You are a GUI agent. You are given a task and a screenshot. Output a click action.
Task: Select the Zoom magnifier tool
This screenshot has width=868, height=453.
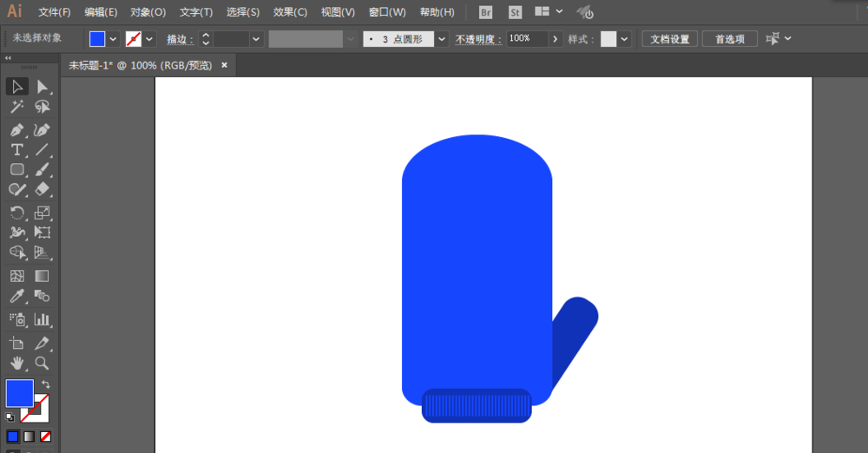point(42,364)
